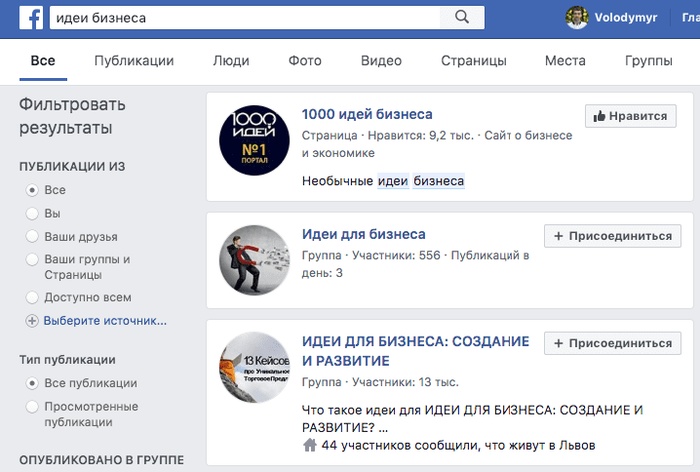This screenshot has height=472, width=700.
Task: Switch to the Люди tab
Action: point(231,60)
